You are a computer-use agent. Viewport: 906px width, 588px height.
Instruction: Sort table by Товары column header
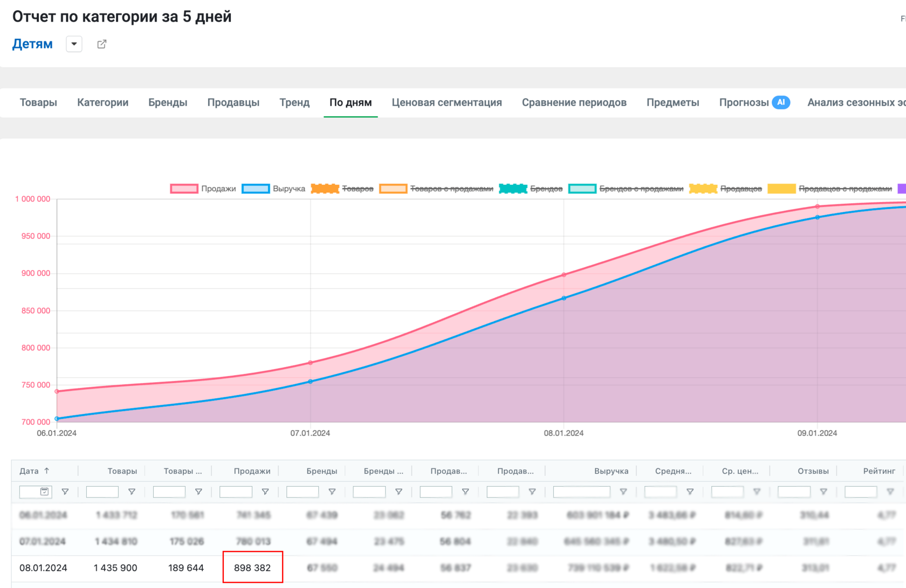click(122, 471)
